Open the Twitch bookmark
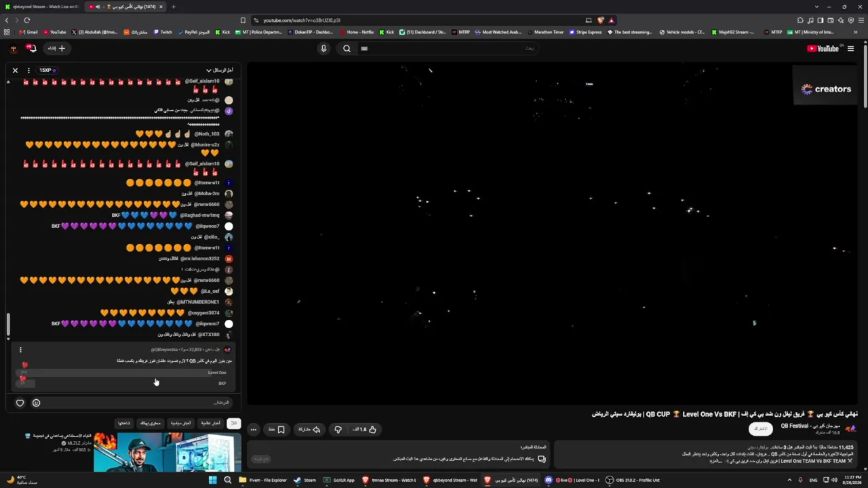The width and height of the screenshot is (868, 488). [163, 32]
